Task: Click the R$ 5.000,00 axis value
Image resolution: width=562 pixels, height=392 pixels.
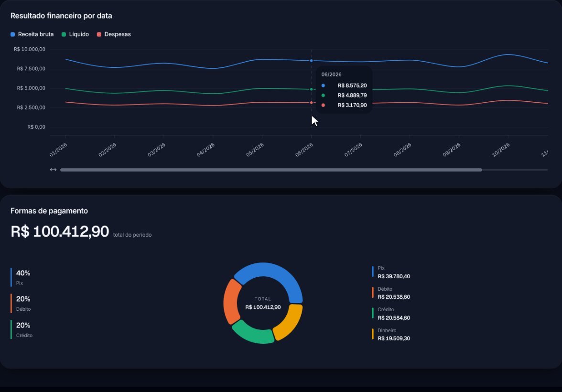Action: tap(31, 88)
